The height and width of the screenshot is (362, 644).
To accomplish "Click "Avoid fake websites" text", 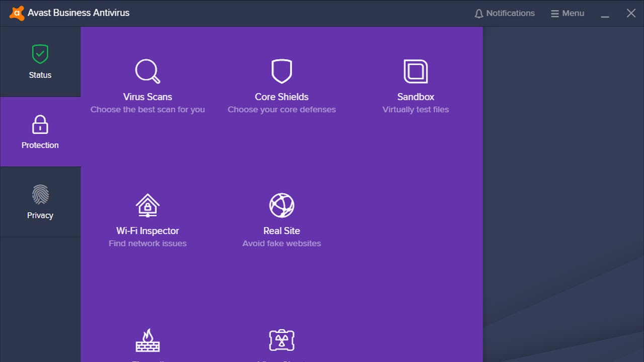I will (x=282, y=243).
